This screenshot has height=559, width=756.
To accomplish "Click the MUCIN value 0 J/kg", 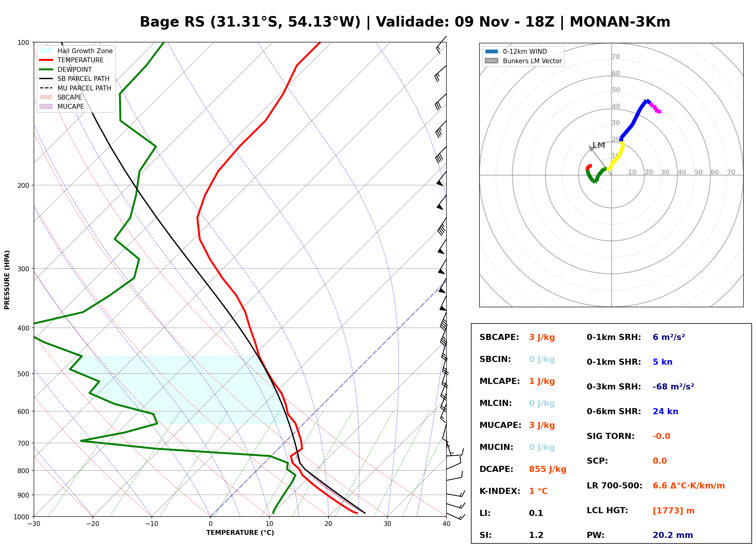I will [542, 447].
